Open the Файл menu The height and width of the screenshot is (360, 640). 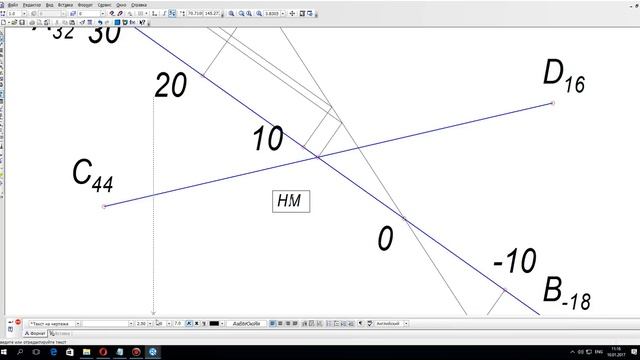click(x=13, y=5)
